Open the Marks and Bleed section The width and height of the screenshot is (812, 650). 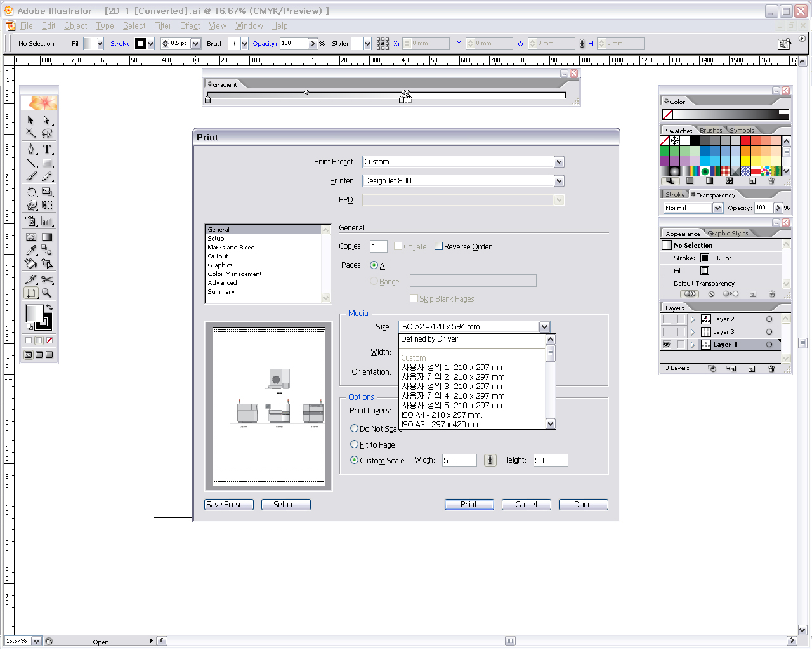[x=231, y=248]
